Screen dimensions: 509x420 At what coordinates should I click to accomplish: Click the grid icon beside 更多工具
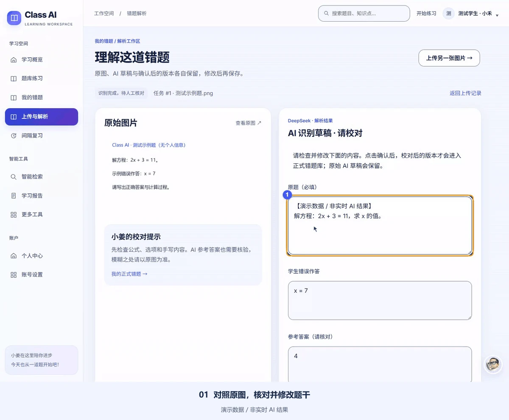tap(14, 215)
